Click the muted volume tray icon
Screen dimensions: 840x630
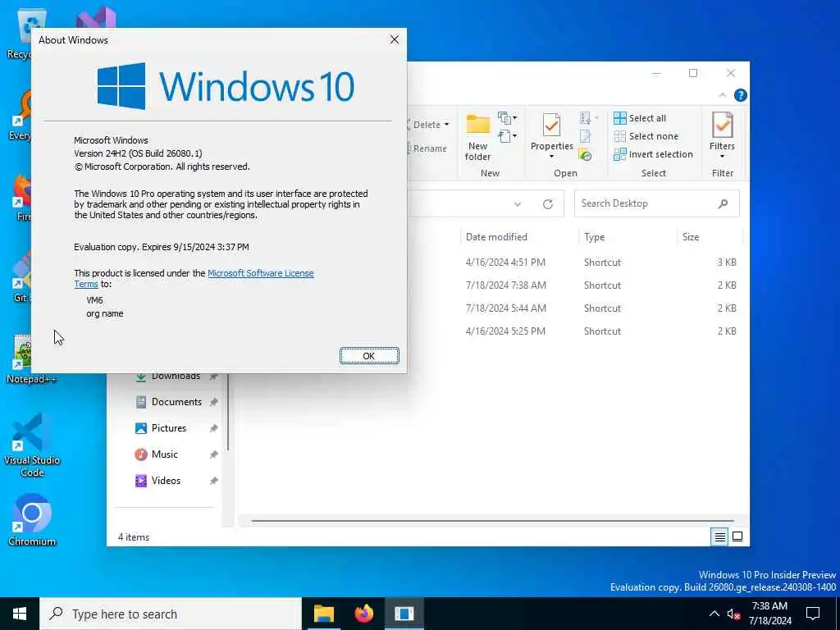click(x=733, y=614)
